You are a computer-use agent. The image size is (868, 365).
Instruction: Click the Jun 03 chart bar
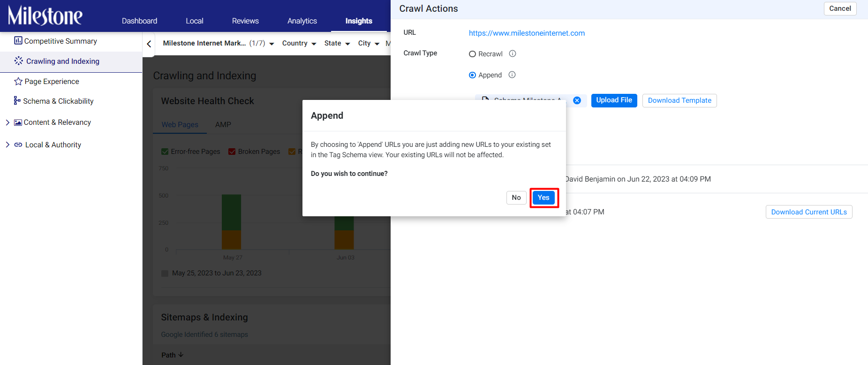[344, 233]
